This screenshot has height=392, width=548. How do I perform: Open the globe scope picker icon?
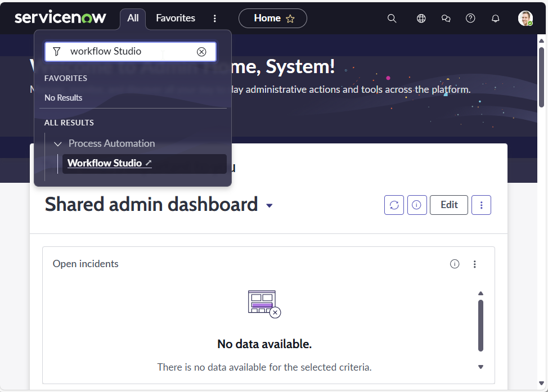pos(421,19)
